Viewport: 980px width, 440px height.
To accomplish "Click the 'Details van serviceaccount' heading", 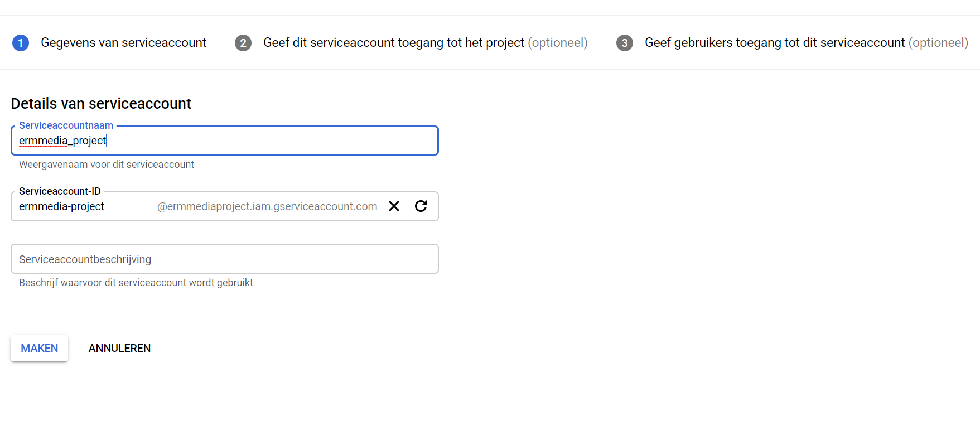I will pyautogui.click(x=101, y=104).
